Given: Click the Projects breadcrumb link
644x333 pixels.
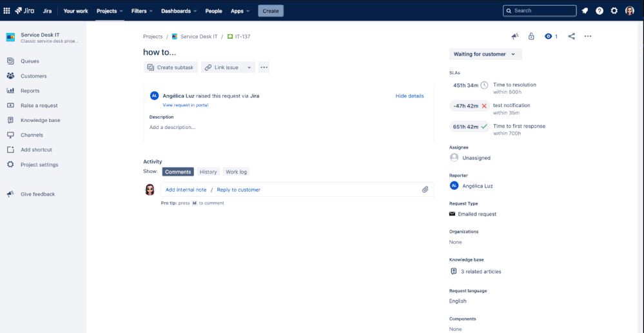Looking at the screenshot, I should tap(153, 37).
